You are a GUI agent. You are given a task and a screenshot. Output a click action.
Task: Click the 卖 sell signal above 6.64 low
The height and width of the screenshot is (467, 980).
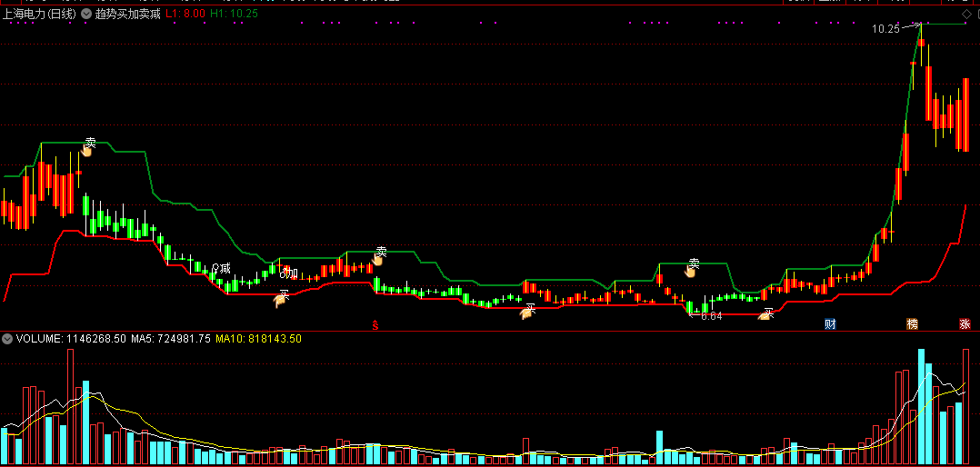coord(693,267)
